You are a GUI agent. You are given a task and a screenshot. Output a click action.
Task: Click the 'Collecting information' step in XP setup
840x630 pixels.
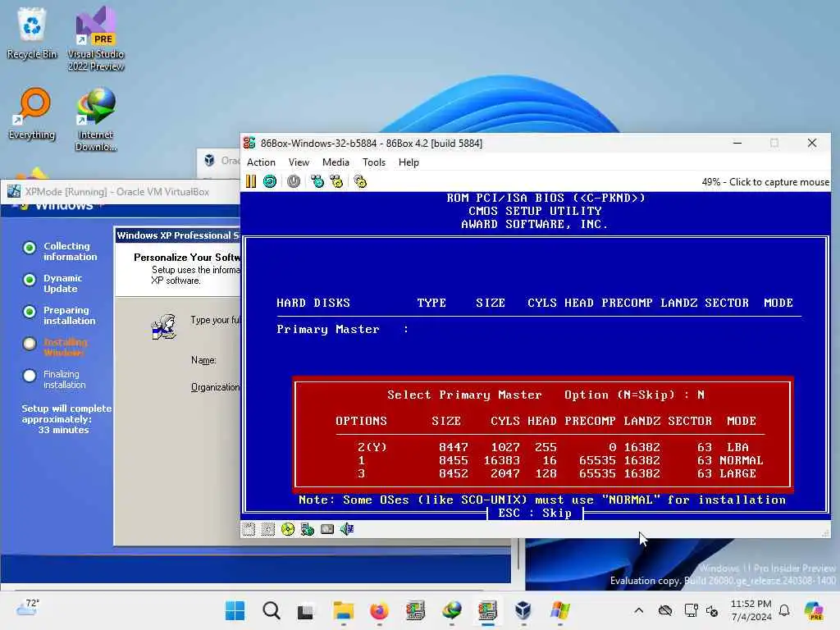click(71, 251)
